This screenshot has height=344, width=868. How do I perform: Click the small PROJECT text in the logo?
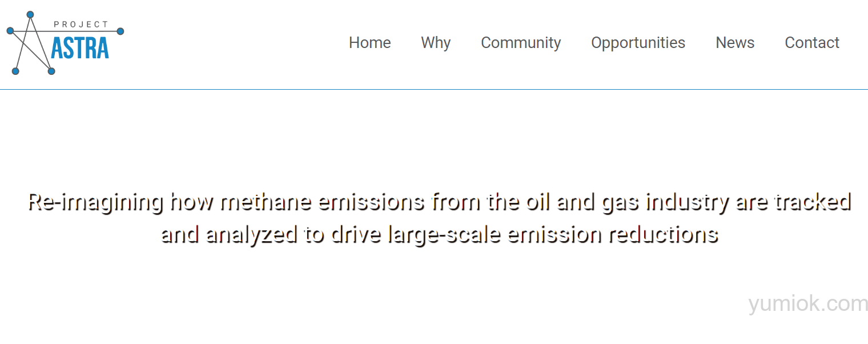81,25
